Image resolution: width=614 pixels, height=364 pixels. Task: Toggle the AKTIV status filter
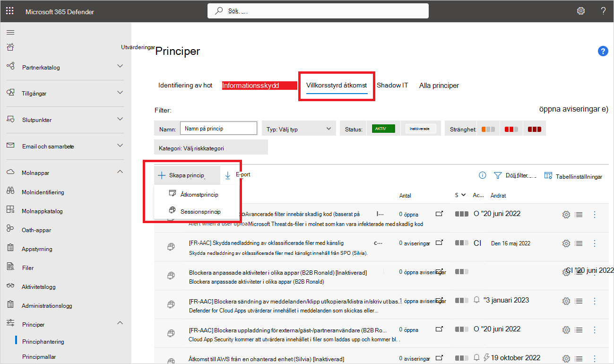(x=383, y=129)
